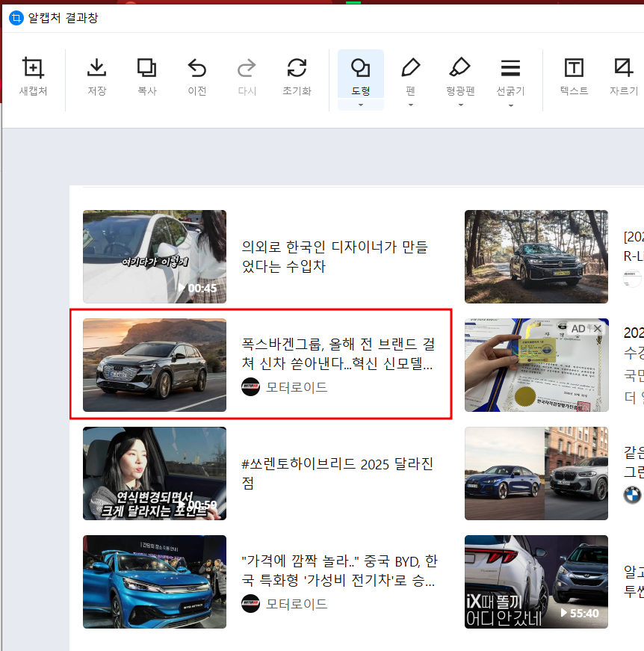The width and height of the screenshot is (644, 651).
Task: Reset edits with 초기화
Action: pos(297,77)
